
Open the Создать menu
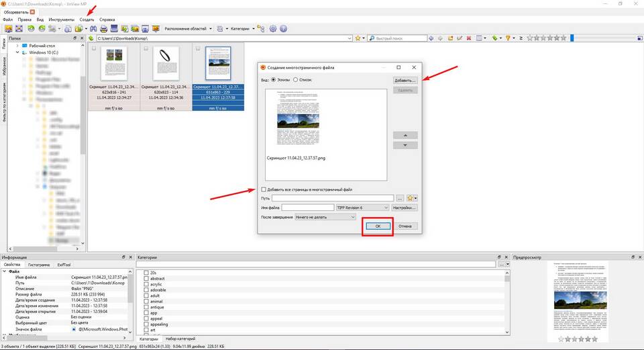[87, 19]
